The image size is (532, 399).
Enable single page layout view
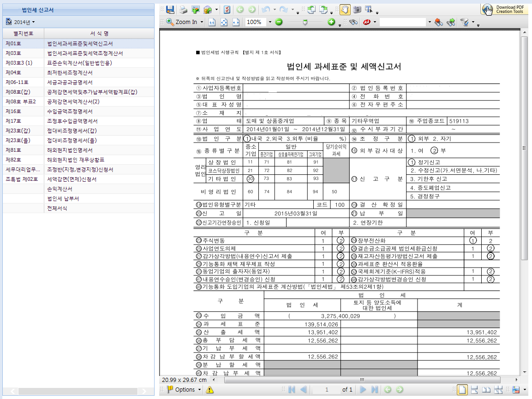pyautogui.click(x=462, y=390)
